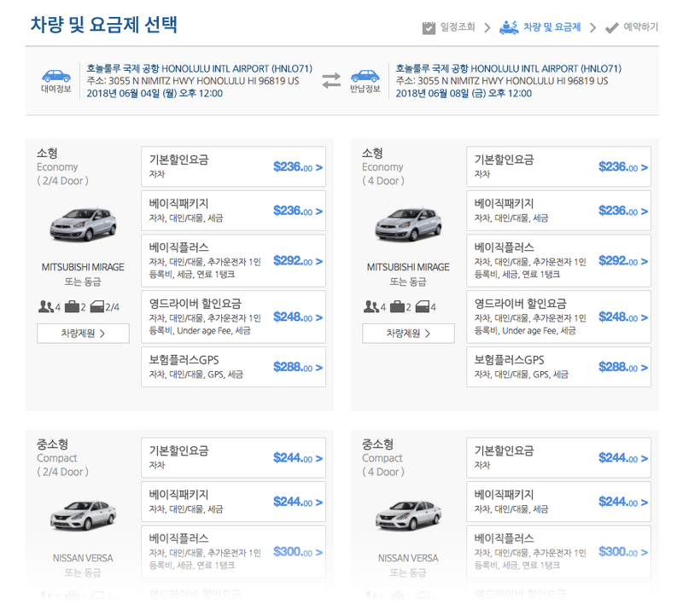
Task: Click the checkmark icon beside 예약하기
Action: (611, 27)
